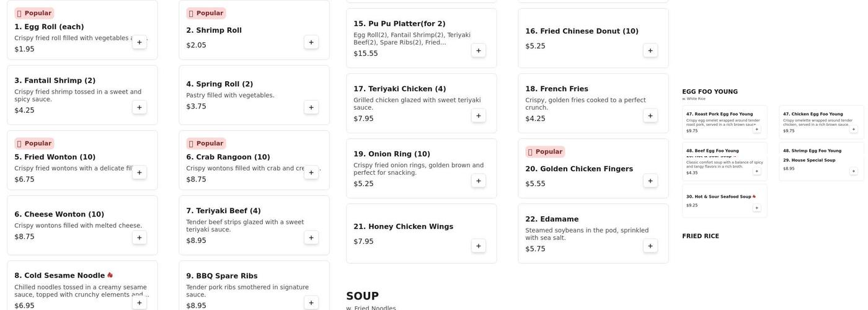Add Egg Roll (each) to the order

(x=139, y=42)
